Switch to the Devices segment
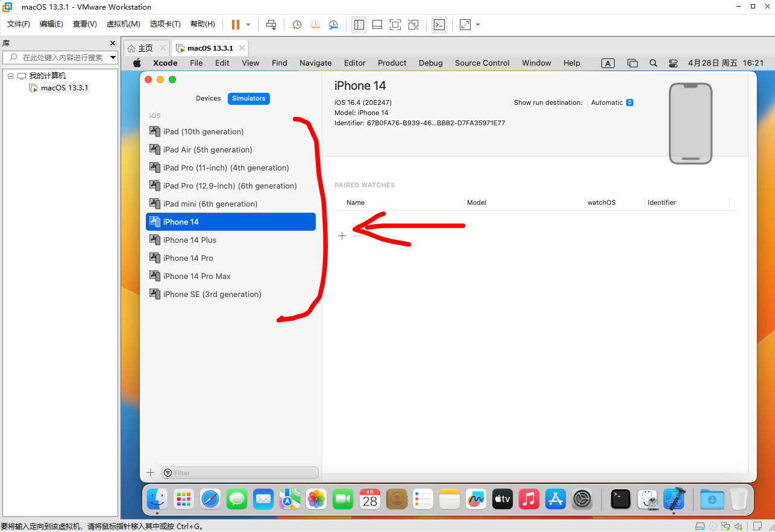Screen dimensions: 775x532 208,98
